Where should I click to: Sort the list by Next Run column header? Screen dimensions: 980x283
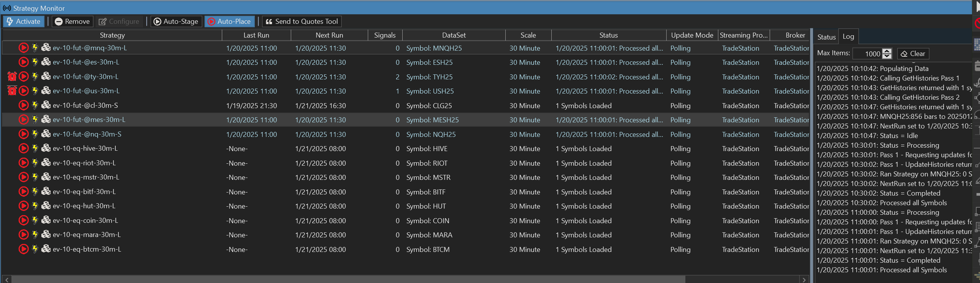point(329,35)
